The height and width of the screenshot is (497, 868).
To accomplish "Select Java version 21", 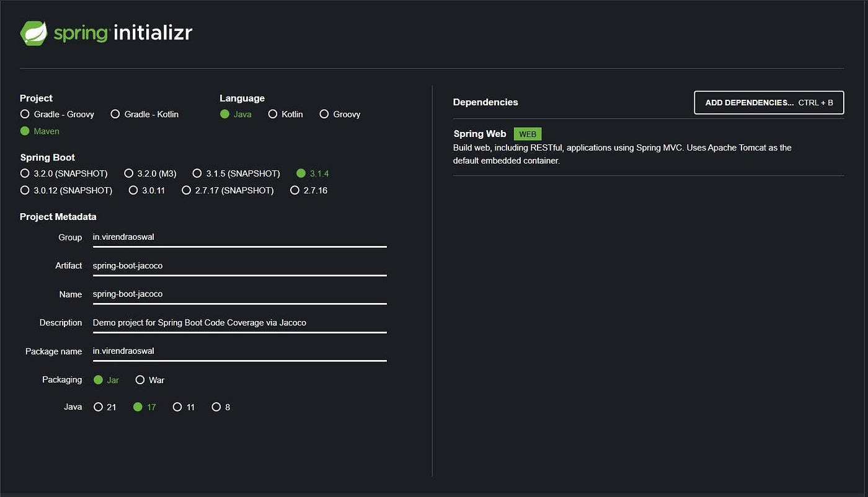I will click(104, 407).
